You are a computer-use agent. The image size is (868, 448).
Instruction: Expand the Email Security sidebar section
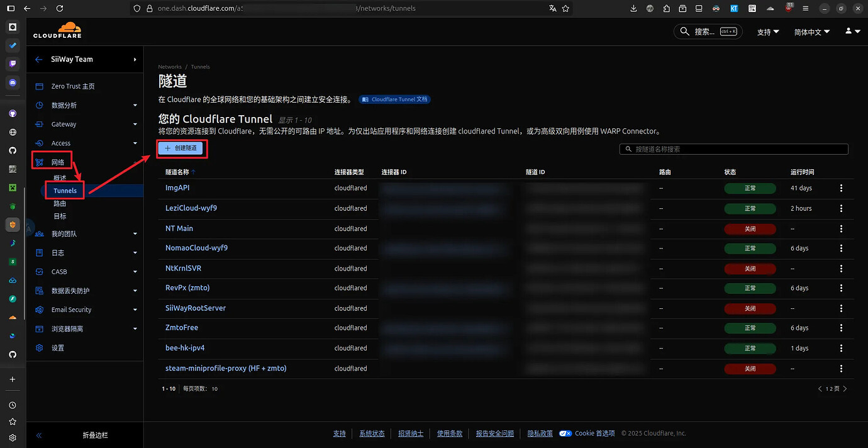[x=85, y=310]
